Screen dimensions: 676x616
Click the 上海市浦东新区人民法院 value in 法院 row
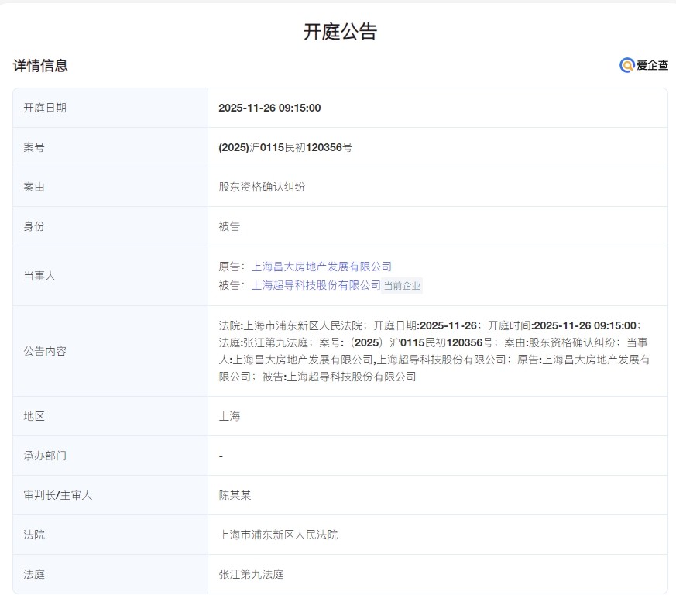coord(278,535)
